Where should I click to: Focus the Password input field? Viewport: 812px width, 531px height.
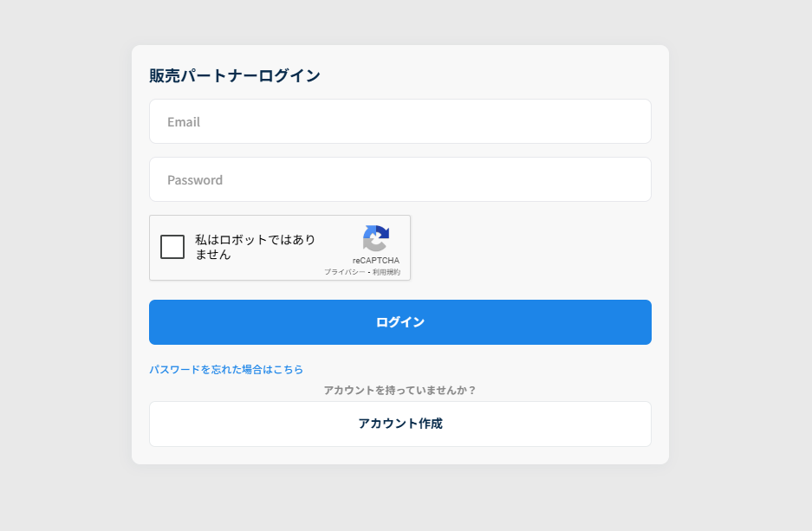point(400,179)
